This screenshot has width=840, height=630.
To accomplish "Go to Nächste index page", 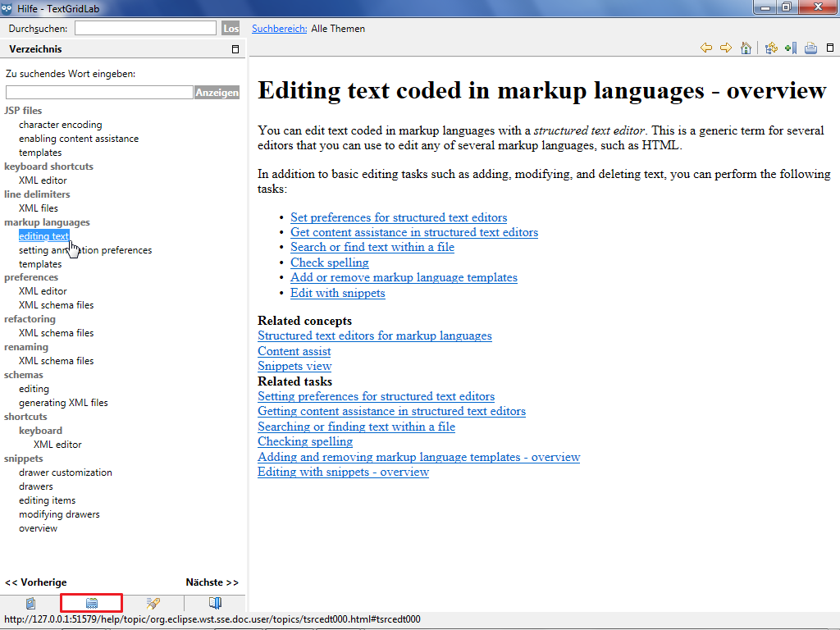I will (212, 582).
